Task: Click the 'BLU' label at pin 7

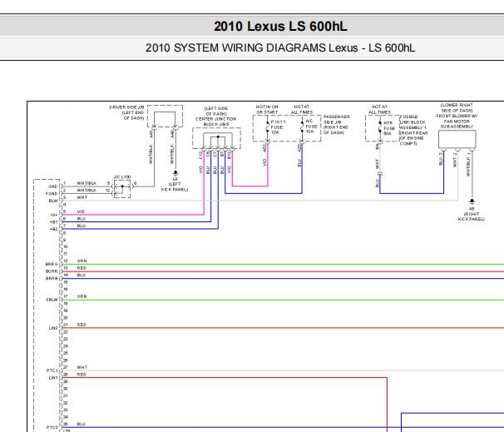Action: (x=82, y=226)
